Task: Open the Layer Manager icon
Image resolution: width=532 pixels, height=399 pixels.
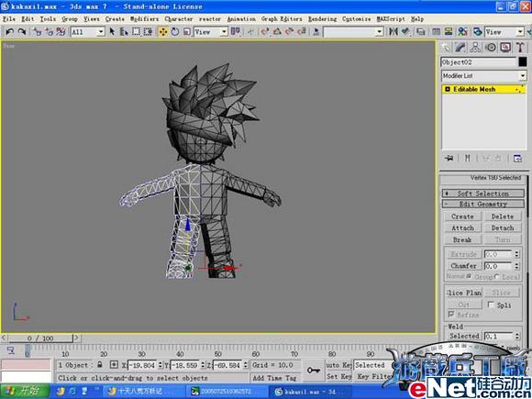Action: coord(421,32)
